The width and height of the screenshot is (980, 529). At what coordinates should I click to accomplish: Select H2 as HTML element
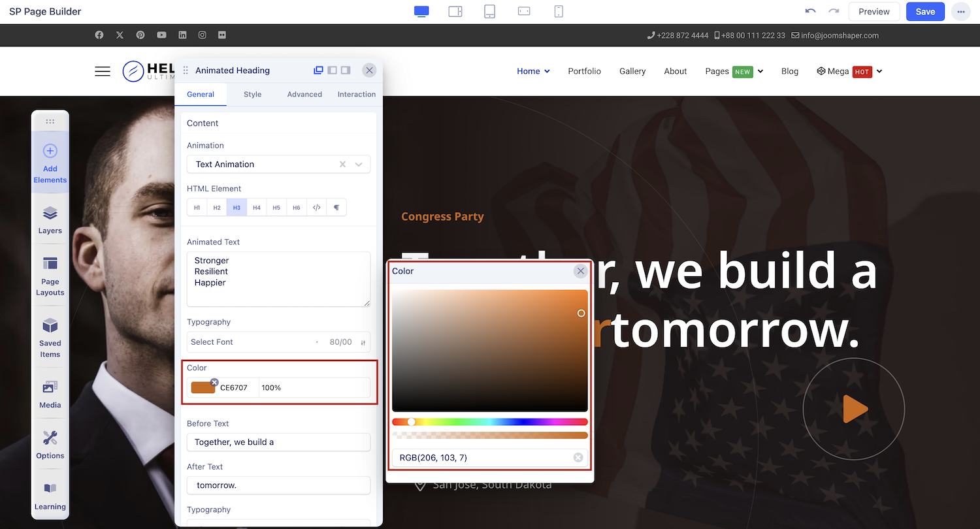217,208
